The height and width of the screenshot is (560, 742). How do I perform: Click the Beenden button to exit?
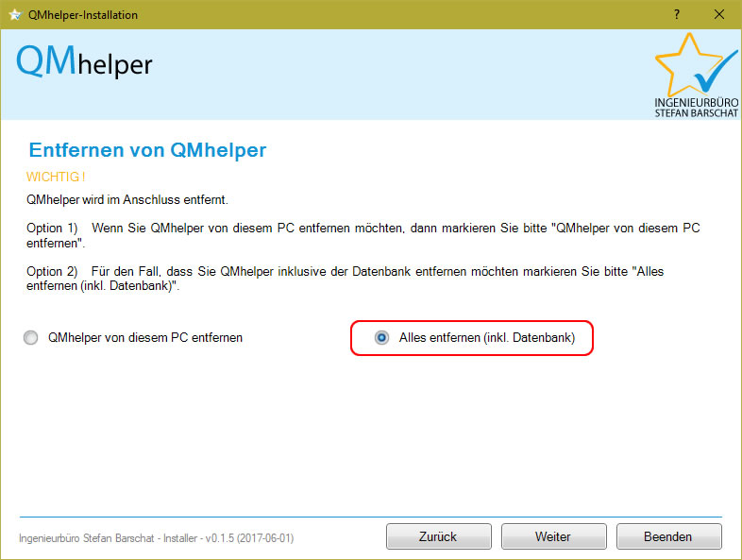[x=668, y=536]
